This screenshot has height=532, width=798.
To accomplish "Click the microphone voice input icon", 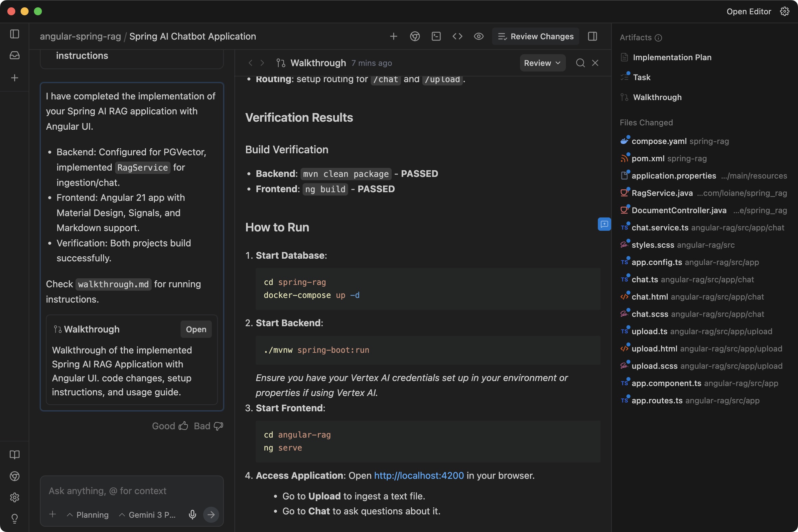I will click(x=193, y=515).
